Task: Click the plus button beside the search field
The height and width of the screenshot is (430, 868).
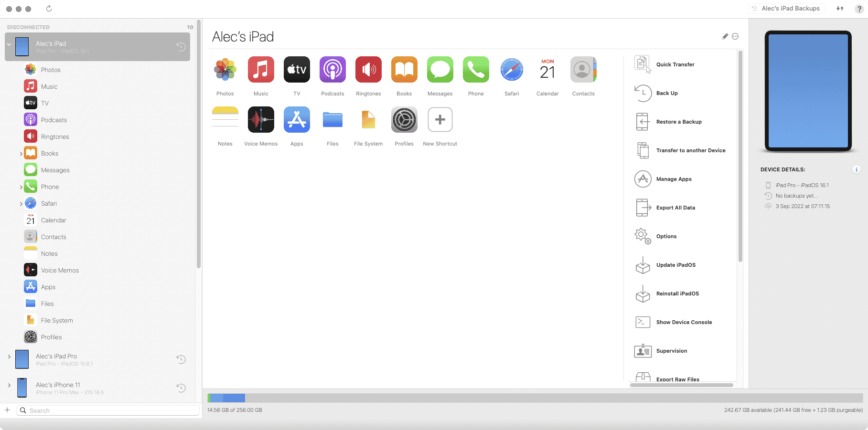Action: (x=7, y=410)
